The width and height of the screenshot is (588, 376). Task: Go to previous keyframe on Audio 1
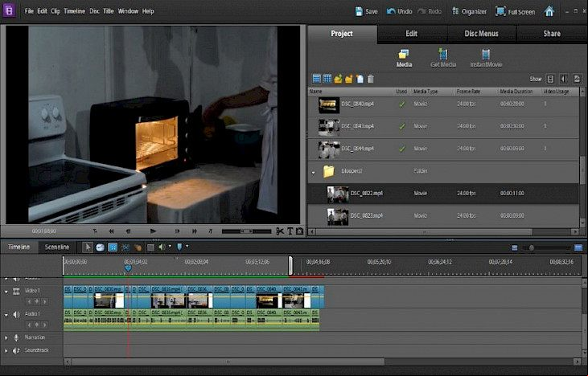tap(29, 325)
